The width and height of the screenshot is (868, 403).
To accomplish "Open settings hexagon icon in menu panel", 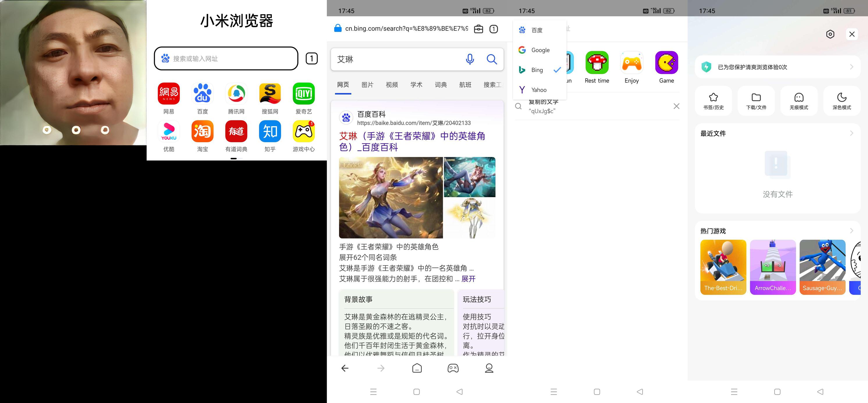I will click(x=830, y=34).
